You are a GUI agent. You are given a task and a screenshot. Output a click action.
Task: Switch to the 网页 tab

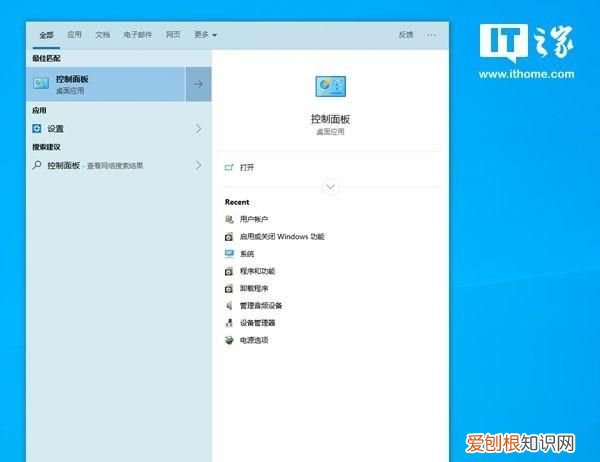[x=173, y=35]
